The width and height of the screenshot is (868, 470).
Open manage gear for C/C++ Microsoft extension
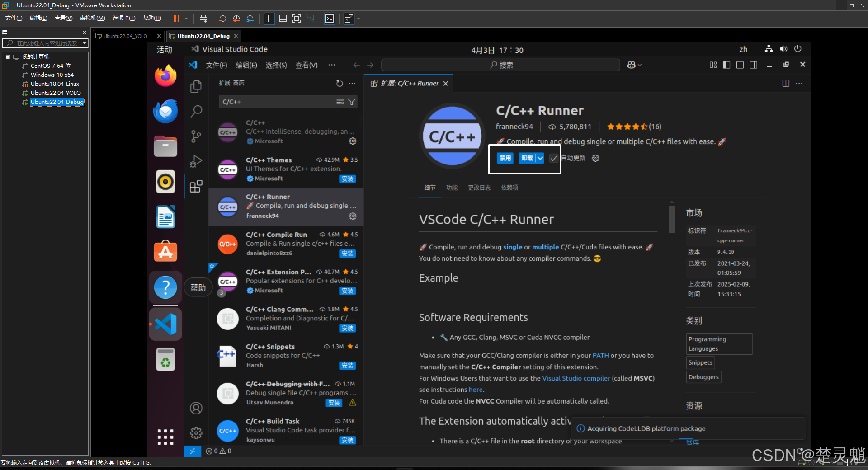(x=353, y=141)
